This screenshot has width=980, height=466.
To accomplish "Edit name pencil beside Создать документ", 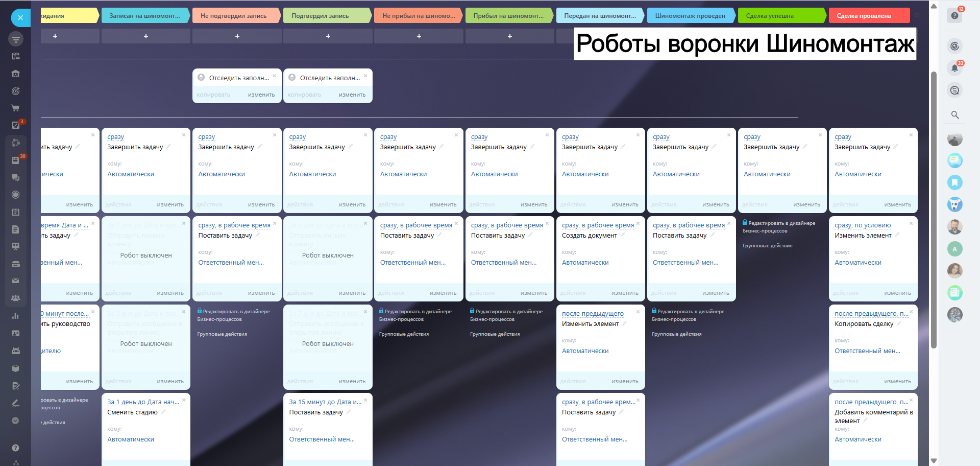I will (x=623, y=235).
